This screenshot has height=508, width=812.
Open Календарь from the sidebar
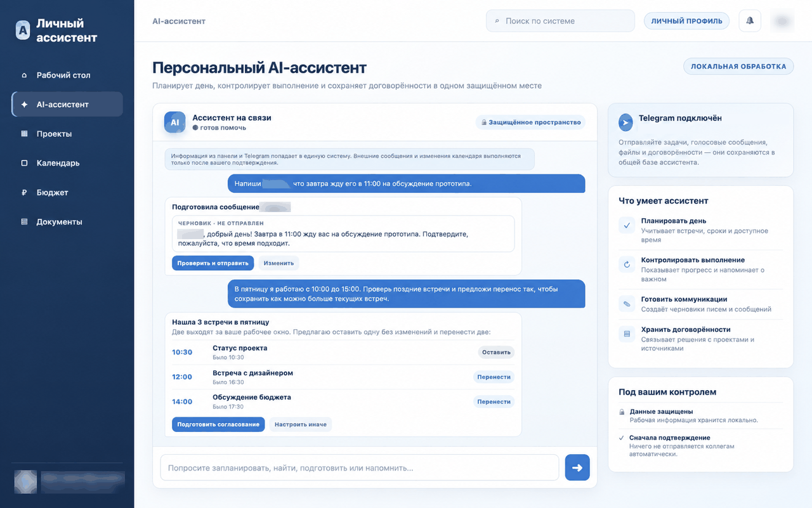[67, 163]
